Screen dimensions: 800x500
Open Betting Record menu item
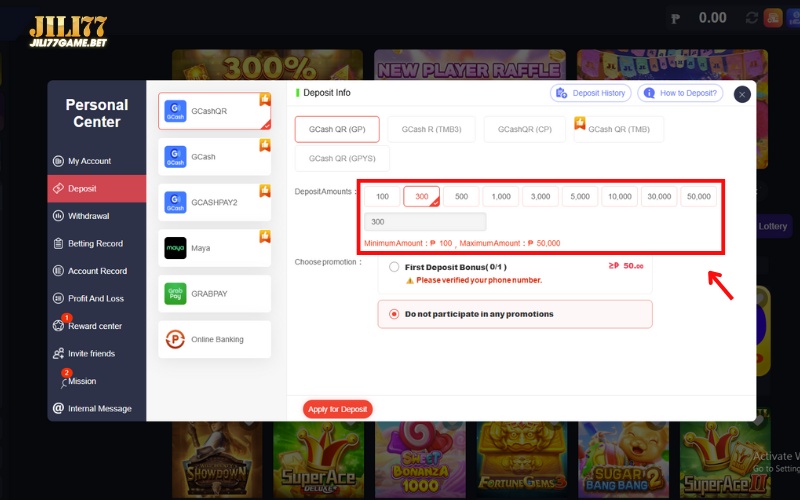(x=97, y=243)
